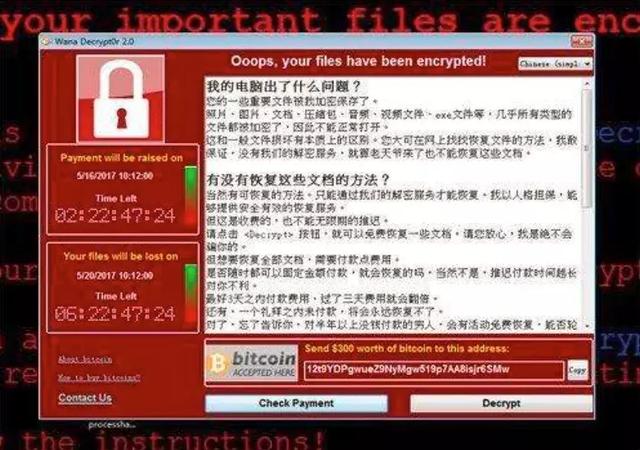Image resolution: width=640 pixels, height=450 pixels.
Task: Click the language dropdown arrow
Action: [x=587, y=64]
